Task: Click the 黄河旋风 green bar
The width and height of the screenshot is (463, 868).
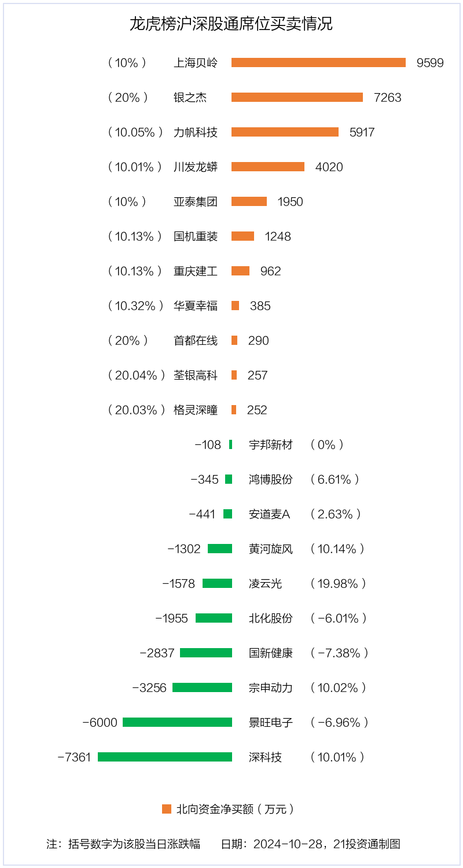Action: [220, 549]
